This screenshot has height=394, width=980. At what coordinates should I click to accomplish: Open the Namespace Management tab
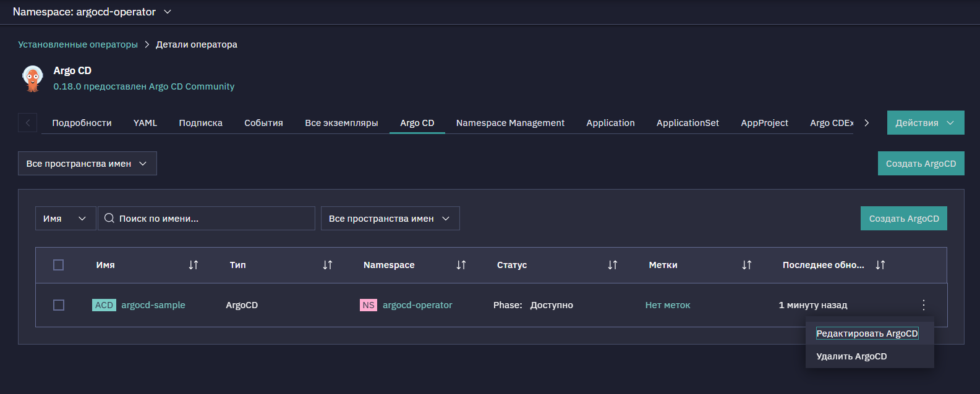point(510,123)
